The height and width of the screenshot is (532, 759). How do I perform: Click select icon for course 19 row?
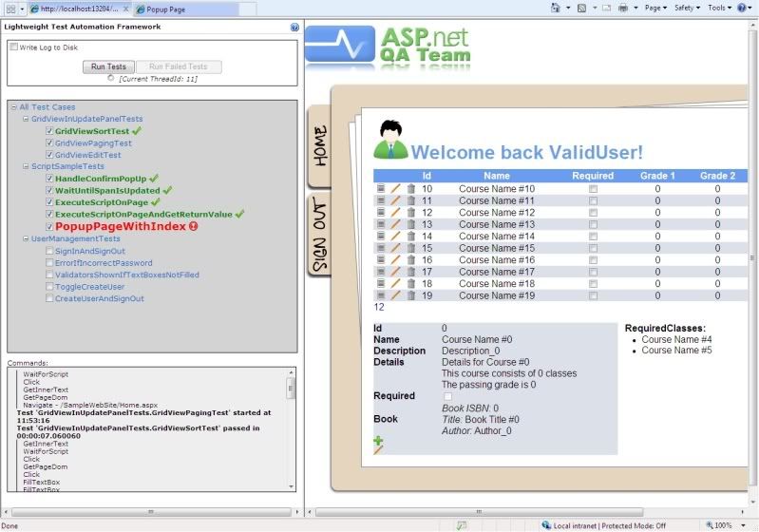[381, 294]
